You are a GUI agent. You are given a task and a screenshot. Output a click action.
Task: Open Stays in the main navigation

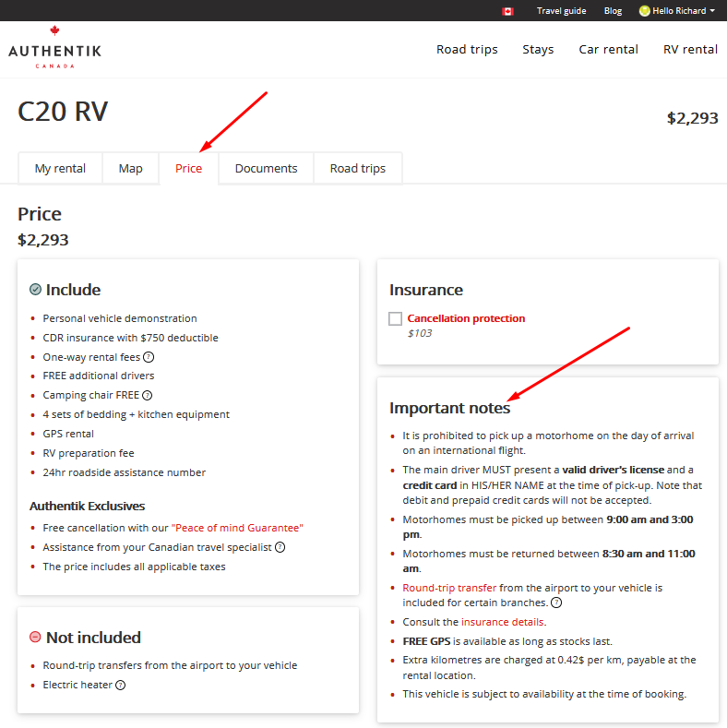tap(538, 49)
